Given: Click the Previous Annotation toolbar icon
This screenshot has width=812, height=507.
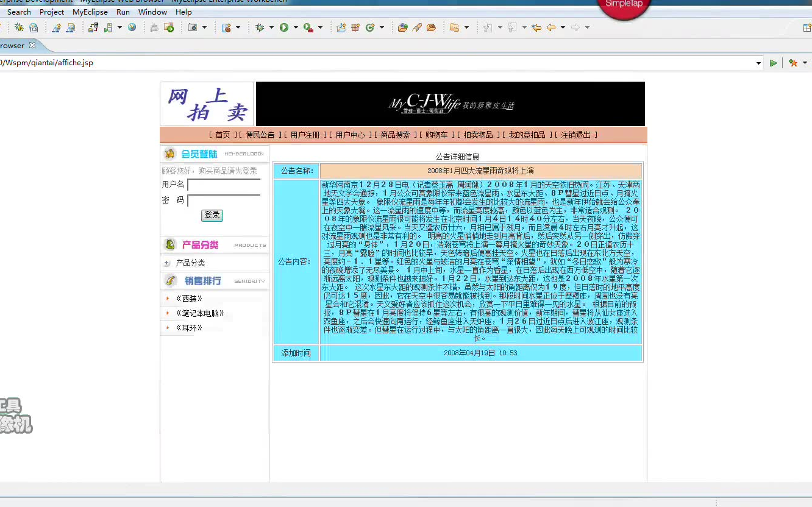Looking at the screenshot, I should 512,27.
